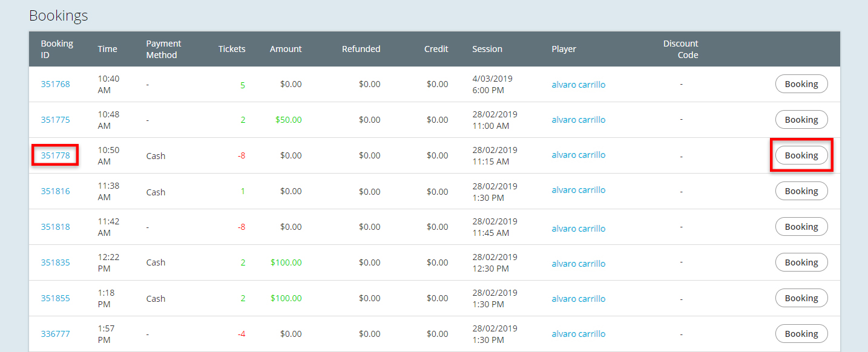This screenshot has height=352, width=868.
Task: Select the 11:42 AM time cell
Action: (x=109, y=227)
